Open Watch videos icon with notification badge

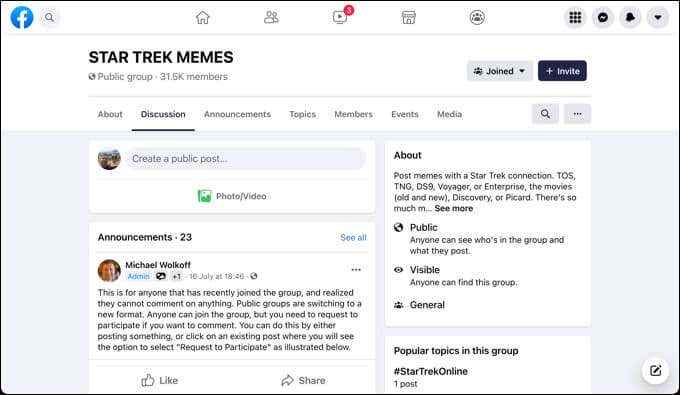tap(340, 16)
